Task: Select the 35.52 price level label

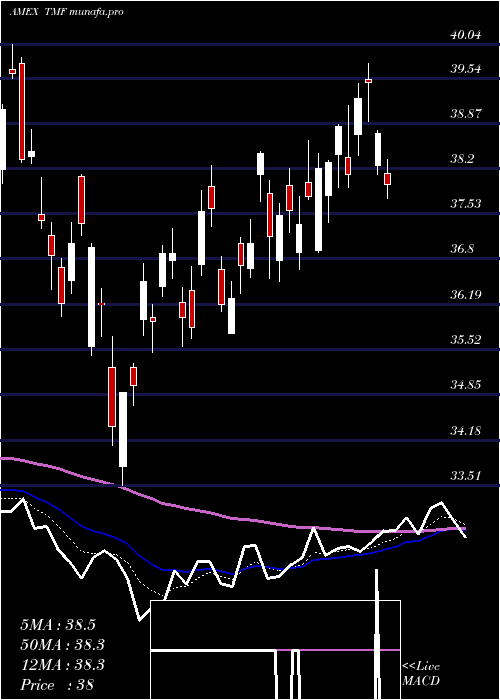Action: point(466,340)
